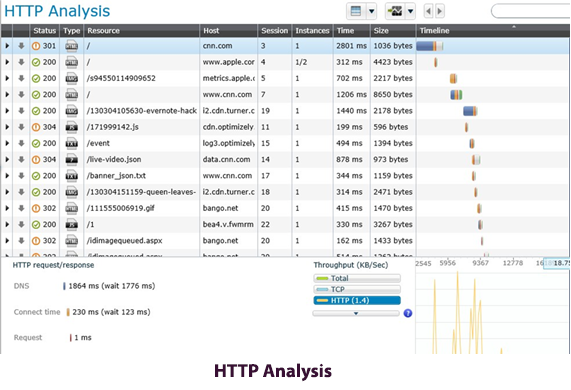Click the search input field
The image size is (571, 390).
coord(531,11)
